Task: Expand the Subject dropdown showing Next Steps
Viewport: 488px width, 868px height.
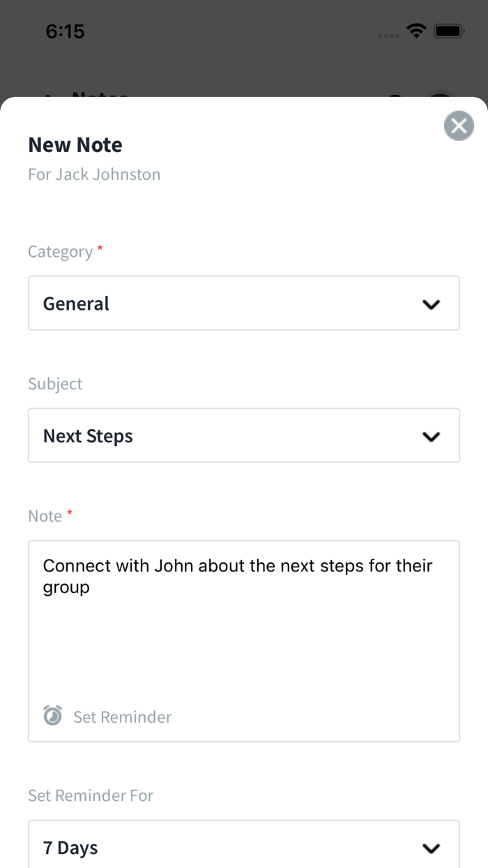Action: click(x=230, y=436)
